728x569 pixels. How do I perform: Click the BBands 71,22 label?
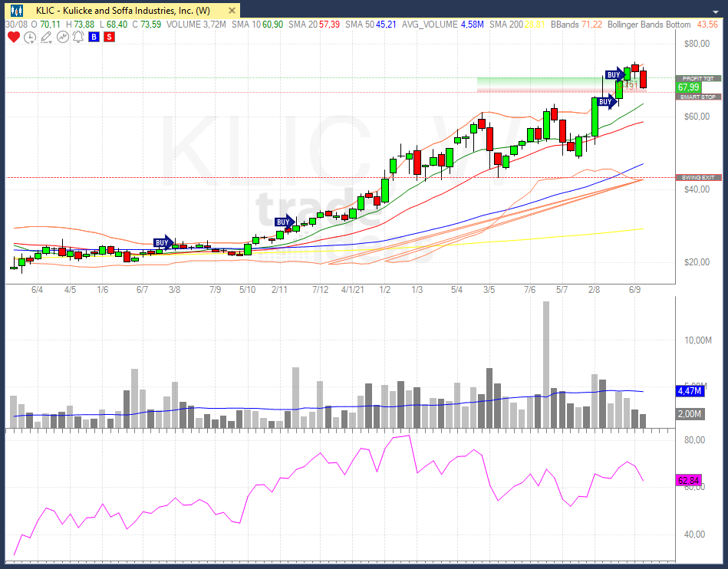pos(576,24)
